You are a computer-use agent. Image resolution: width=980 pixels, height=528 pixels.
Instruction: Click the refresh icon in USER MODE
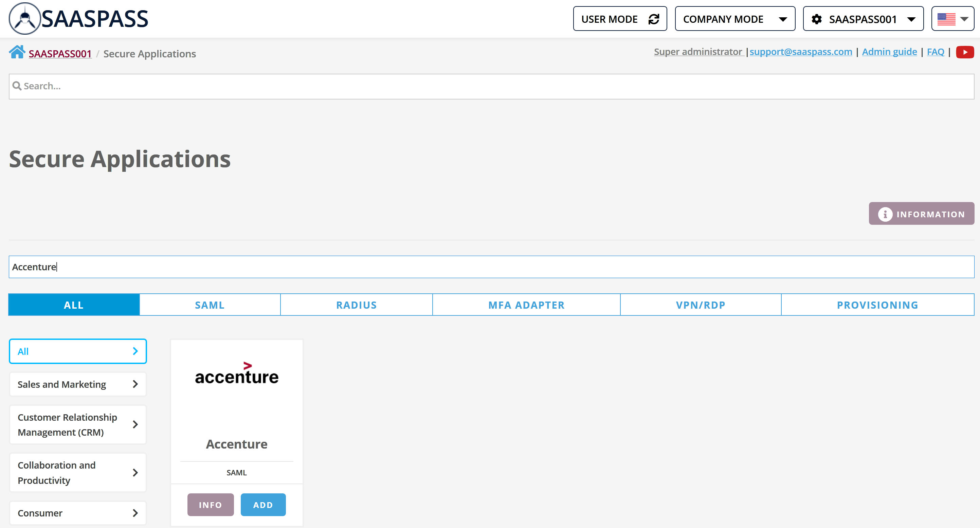tap(654, 19)
